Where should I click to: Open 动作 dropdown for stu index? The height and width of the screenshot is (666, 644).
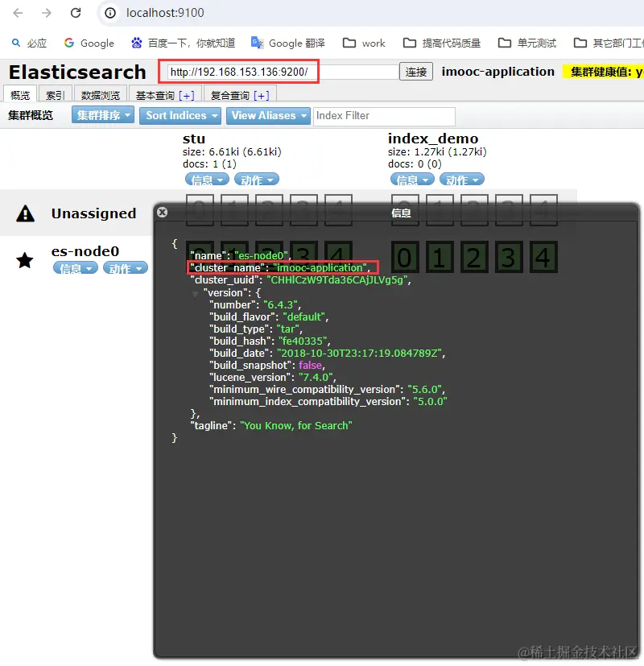257,180
